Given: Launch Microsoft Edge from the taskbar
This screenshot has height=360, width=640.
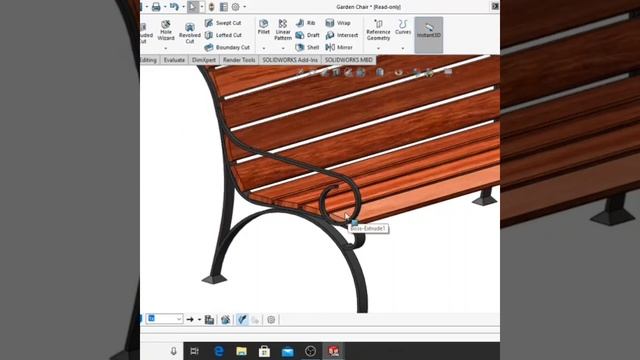Looking at the screenshot, I should [219, 351].
